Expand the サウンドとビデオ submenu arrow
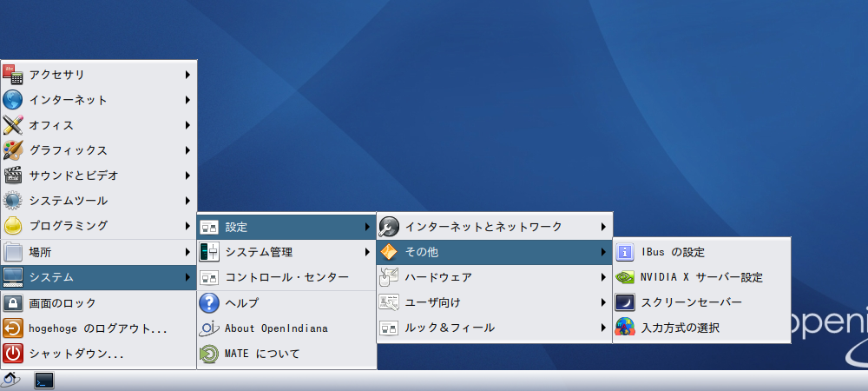Viewport: 868px width, 391px height. [x=188, y=176]
